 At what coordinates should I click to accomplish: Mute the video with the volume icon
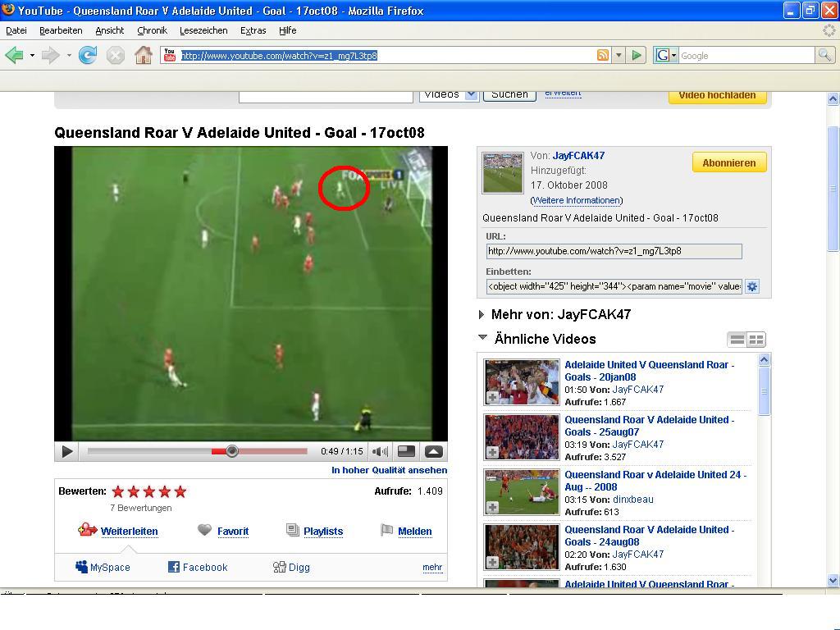[x=380, y=451]
